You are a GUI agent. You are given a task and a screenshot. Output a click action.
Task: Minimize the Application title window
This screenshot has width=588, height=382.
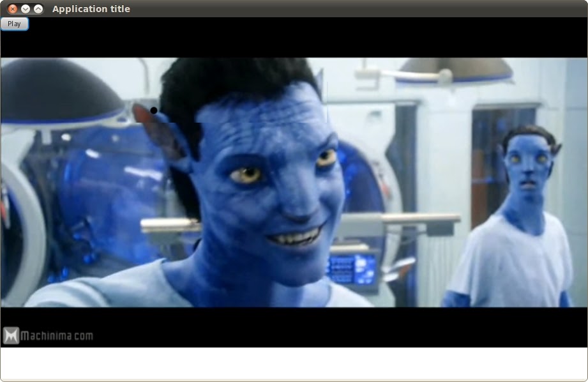tap(25, 9)
